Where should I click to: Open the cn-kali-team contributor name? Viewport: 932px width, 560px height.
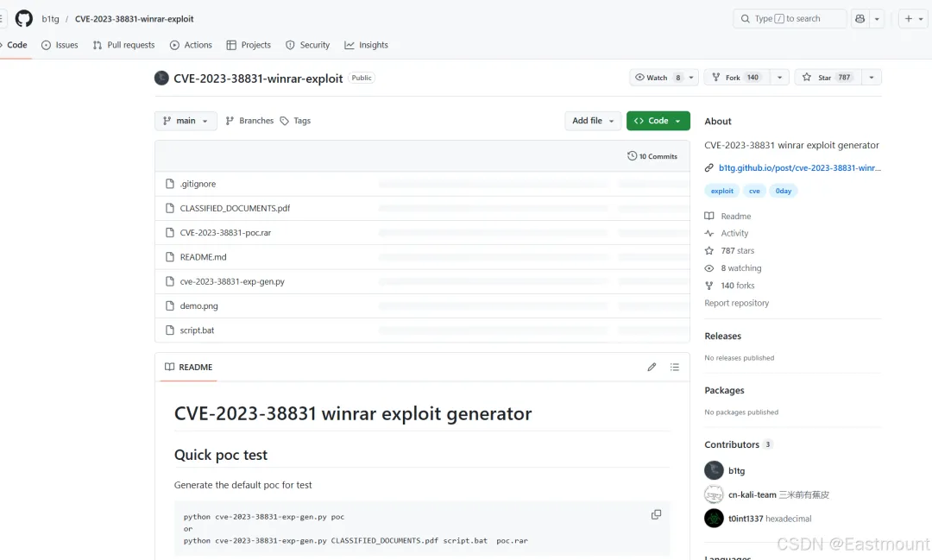pos(753,494)
